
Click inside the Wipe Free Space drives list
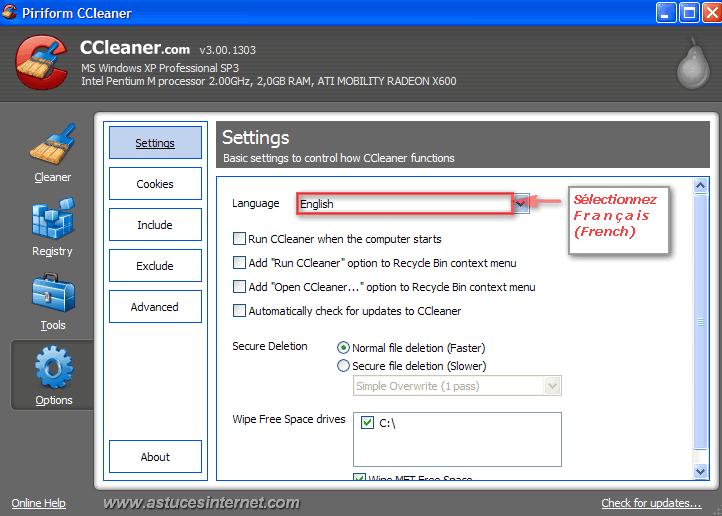point(457,440)
